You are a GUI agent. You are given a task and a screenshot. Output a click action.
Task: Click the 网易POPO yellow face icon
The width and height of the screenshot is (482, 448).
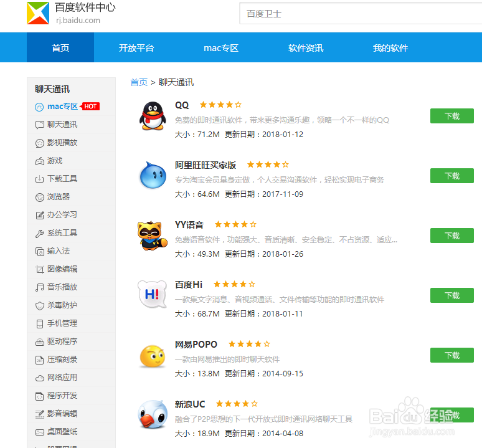152,356
